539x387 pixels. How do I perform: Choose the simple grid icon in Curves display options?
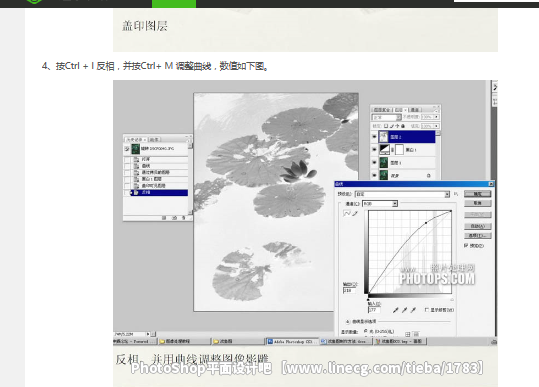tap(407, 334)
